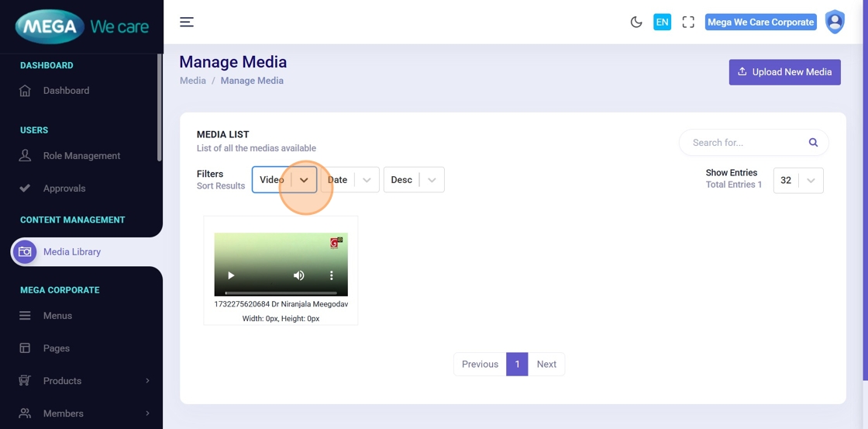Expand the Desc order dropdown
The image size is (868, 429).
point(414,180)
